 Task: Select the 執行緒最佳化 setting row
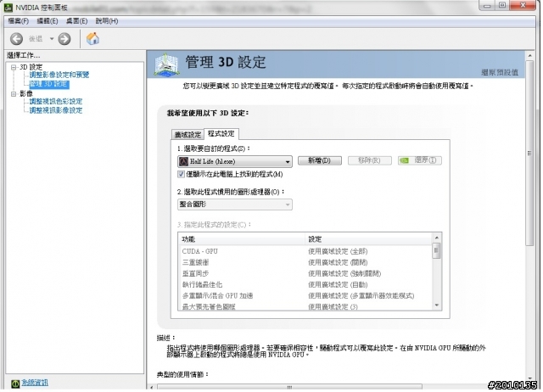305,284
